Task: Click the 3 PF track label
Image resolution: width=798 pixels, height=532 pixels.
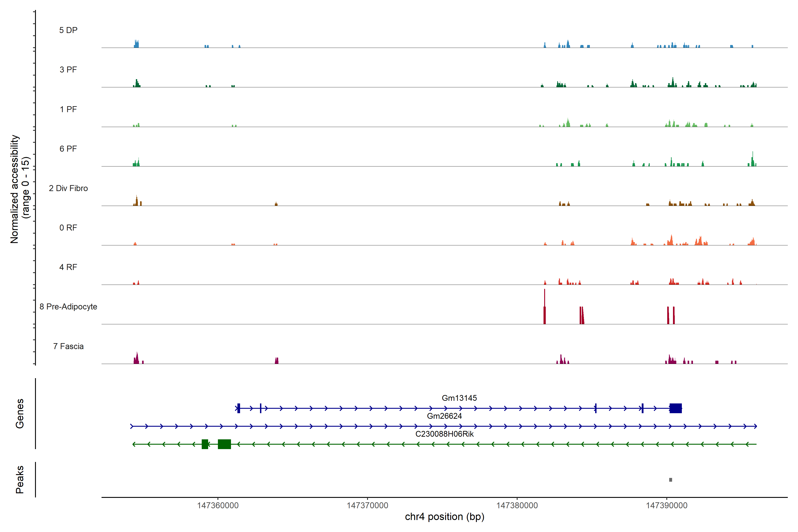Action: (x=68, y=70)
